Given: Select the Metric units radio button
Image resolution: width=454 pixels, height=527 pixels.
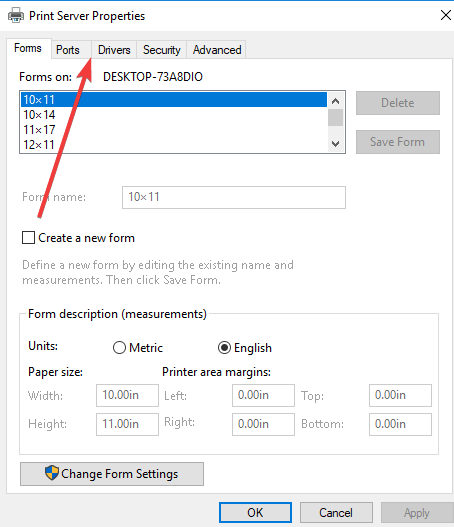Looking at the screenshot, I should click(x=119, y=348).
